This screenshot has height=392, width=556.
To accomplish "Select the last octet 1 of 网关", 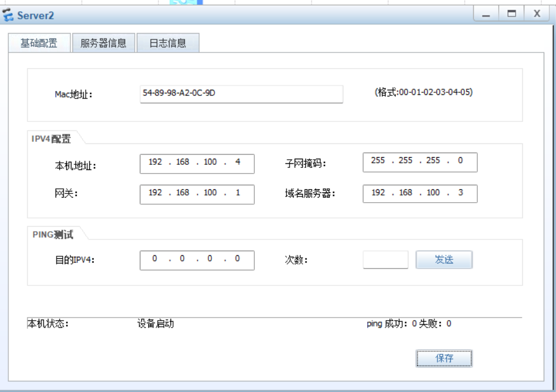I will pyautogui.click(x=237, y=192).
